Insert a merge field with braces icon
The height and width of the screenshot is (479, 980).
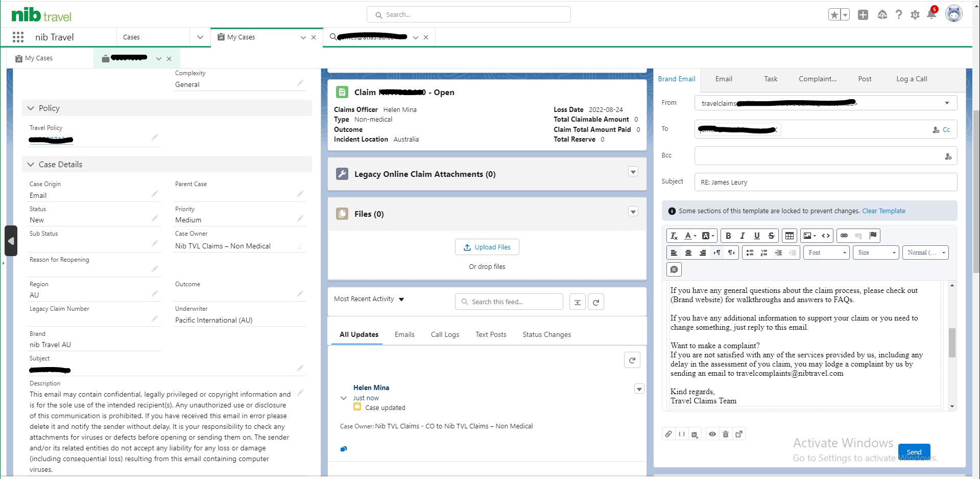[682, 434]
